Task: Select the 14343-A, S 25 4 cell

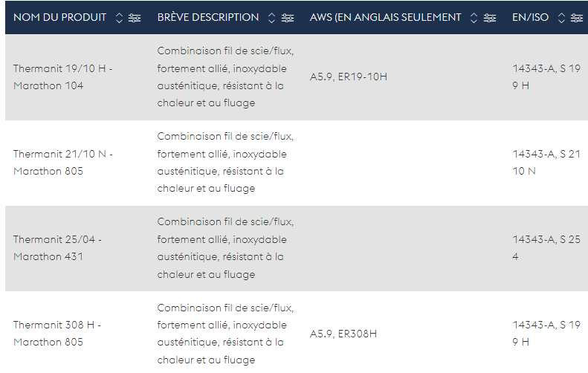Action: pyautogui.click(x=546, y=247)
